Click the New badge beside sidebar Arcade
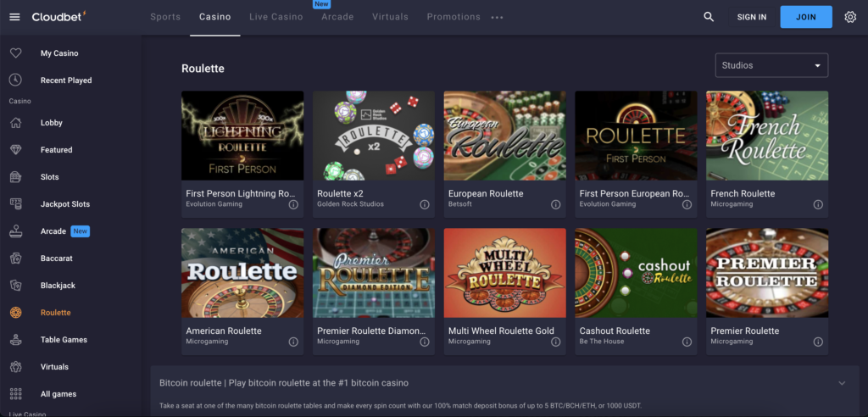The width and height of the screenshot is (868, 417). 81,231
